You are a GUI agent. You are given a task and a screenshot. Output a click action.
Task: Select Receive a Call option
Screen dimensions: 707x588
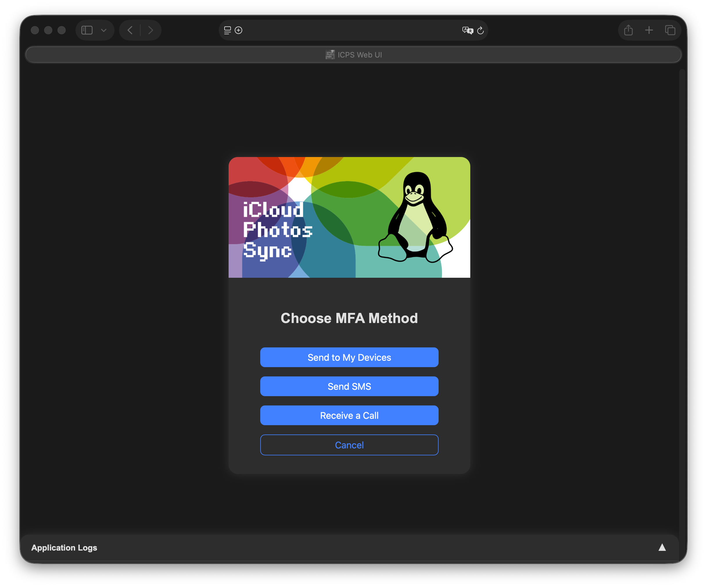pos(349,415)
